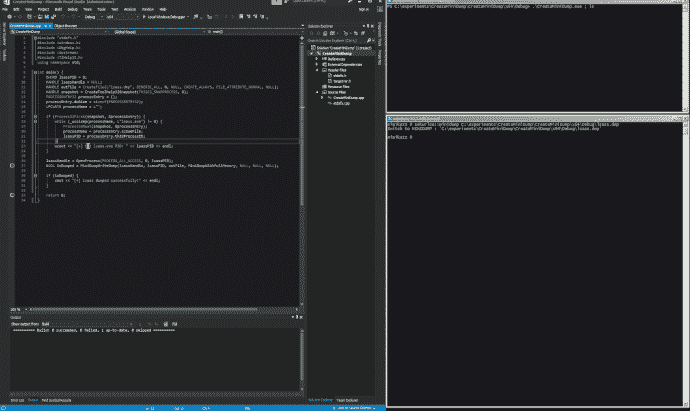
Task: Click the Save All toolbar icon
Action: [51, 17]
